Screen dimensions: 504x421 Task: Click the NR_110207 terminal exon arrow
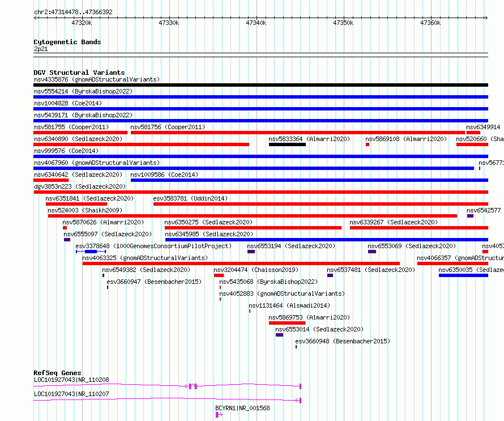tap(298, 401)
